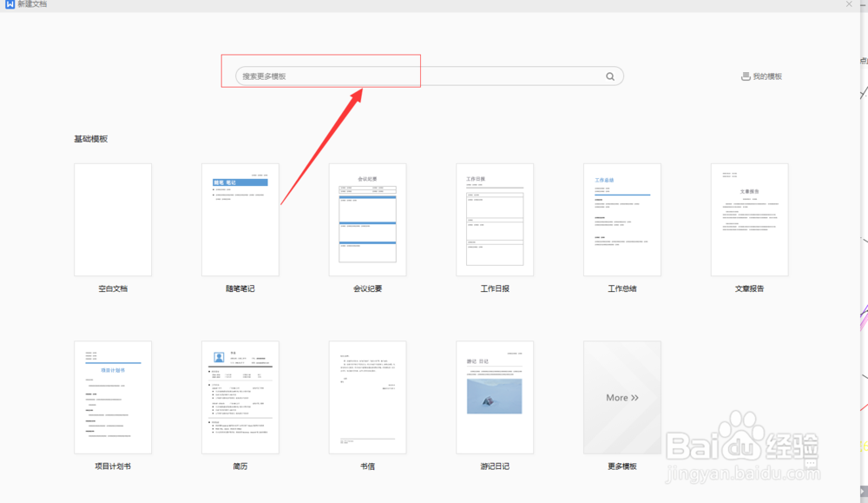Screen dimensions: 868x503
Task: Open the 文章报告 template thumbnail
Action: coord(750,220)
